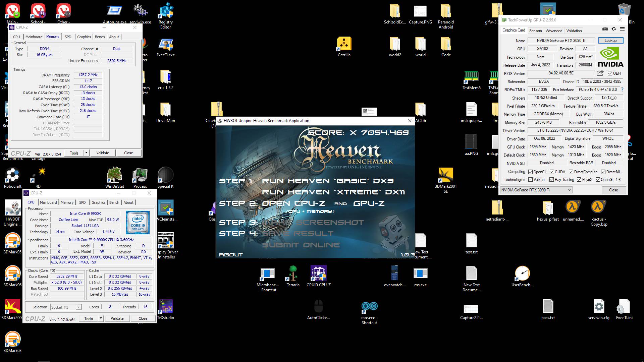Screen dimensions: 644x362
Task: Open Autoruns.exe on the desktop
Action: [115, 14]
